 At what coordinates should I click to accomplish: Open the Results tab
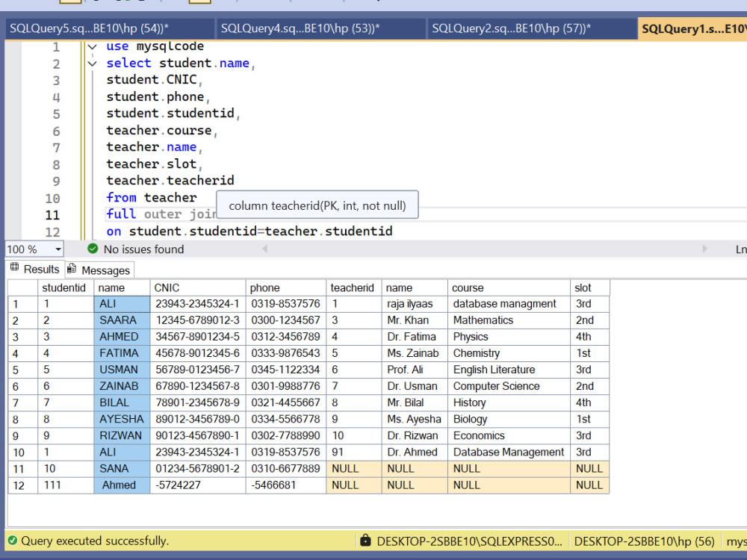pos(35,269)
